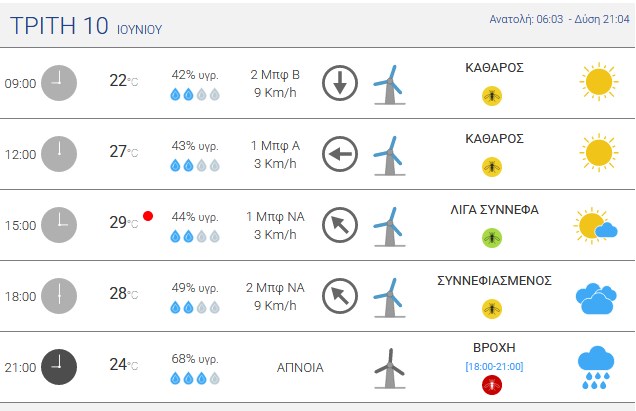Click the green mosquito icon at 15:00
636x411 pixels.
(492, 238)
